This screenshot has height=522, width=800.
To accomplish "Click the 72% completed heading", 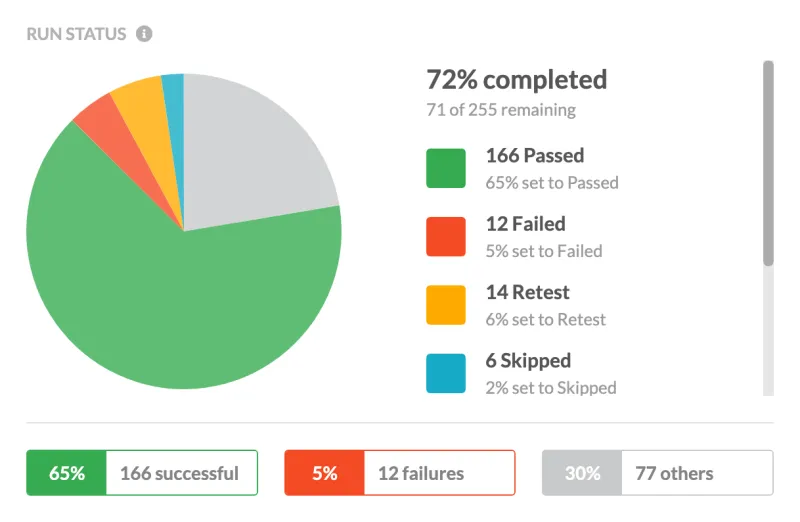I will pyautogui.click(x=517, y=80).
